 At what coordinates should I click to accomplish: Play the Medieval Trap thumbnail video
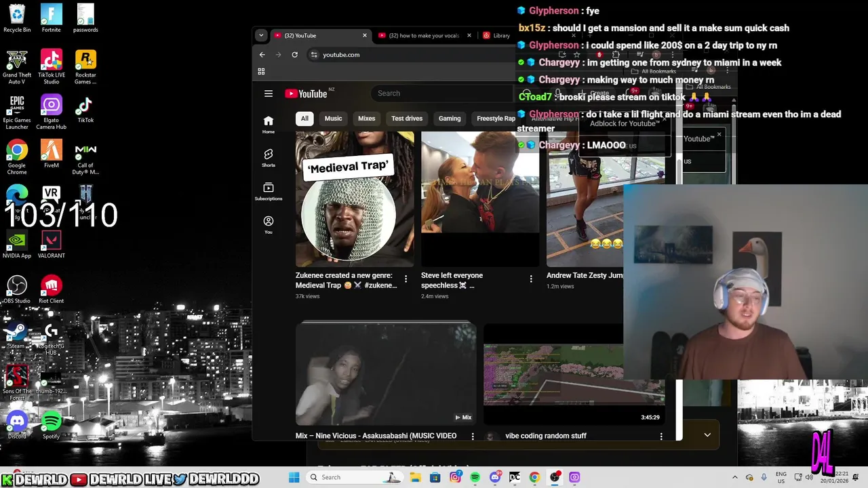click(355, 199)
